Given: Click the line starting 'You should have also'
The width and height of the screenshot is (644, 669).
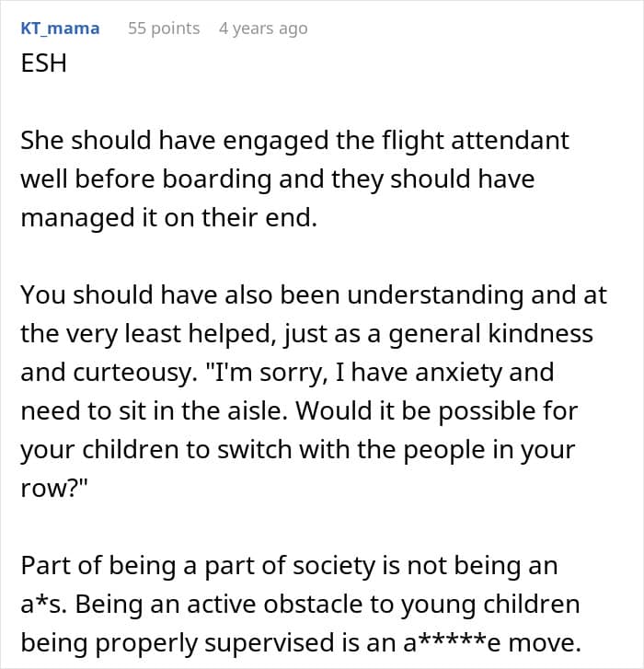Looking at the screenshot, I should (x=314, y=295).
